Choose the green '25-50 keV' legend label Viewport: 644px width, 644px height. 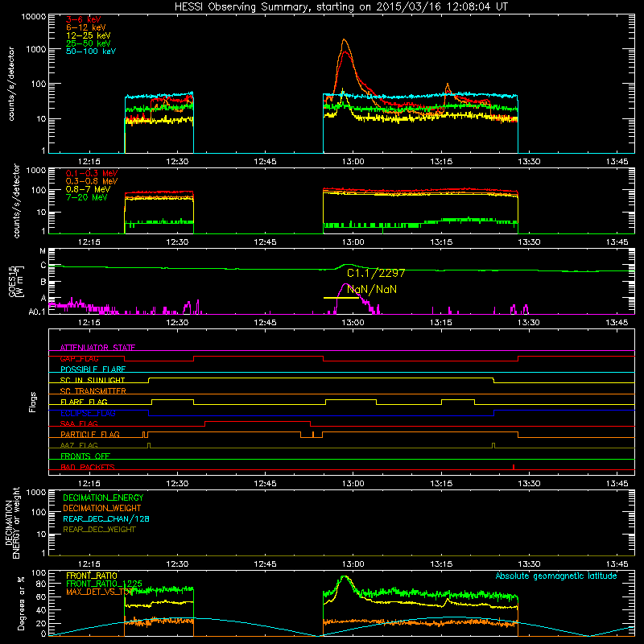click(88, 43)
